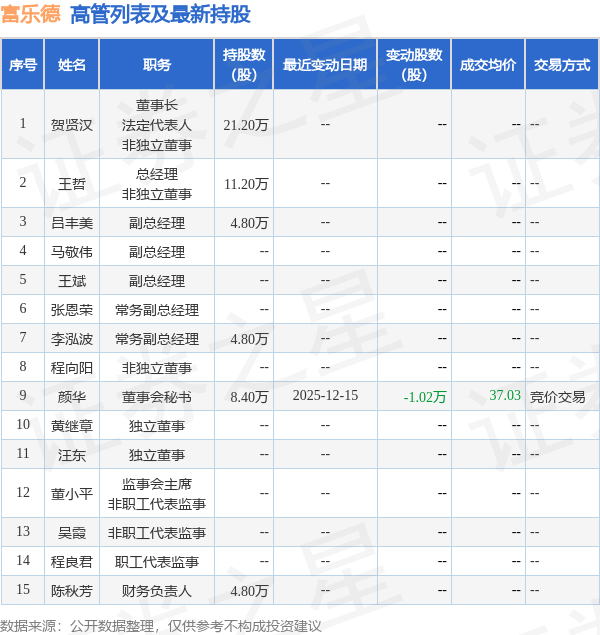Select the 职务 column header
Image resolution: width=600 pixels, height=635 pixels.
coord(157,64)
